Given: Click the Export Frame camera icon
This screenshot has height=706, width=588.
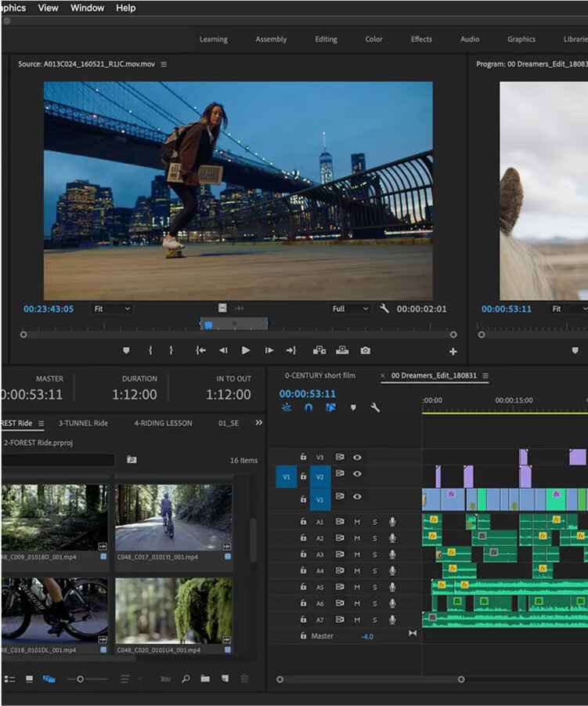Looking at the screenshot, I should pos(365,350).
